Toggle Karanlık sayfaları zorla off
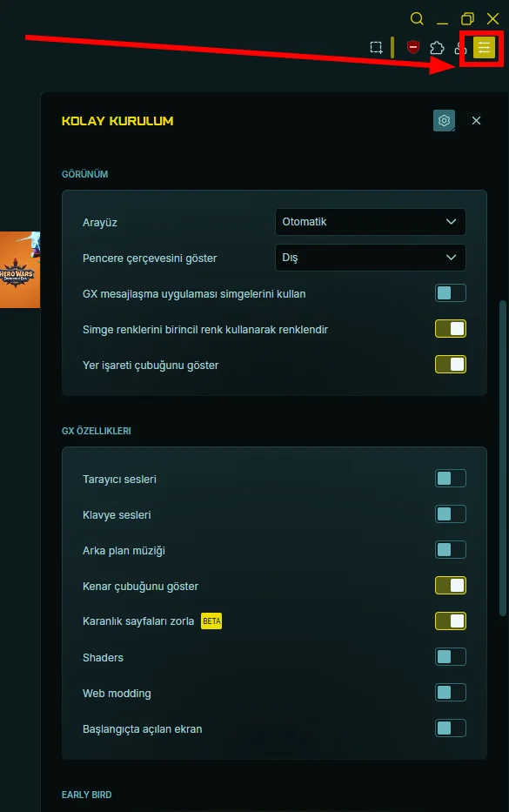This screenshot has width=509, height=812. click(x=451, y=621)
